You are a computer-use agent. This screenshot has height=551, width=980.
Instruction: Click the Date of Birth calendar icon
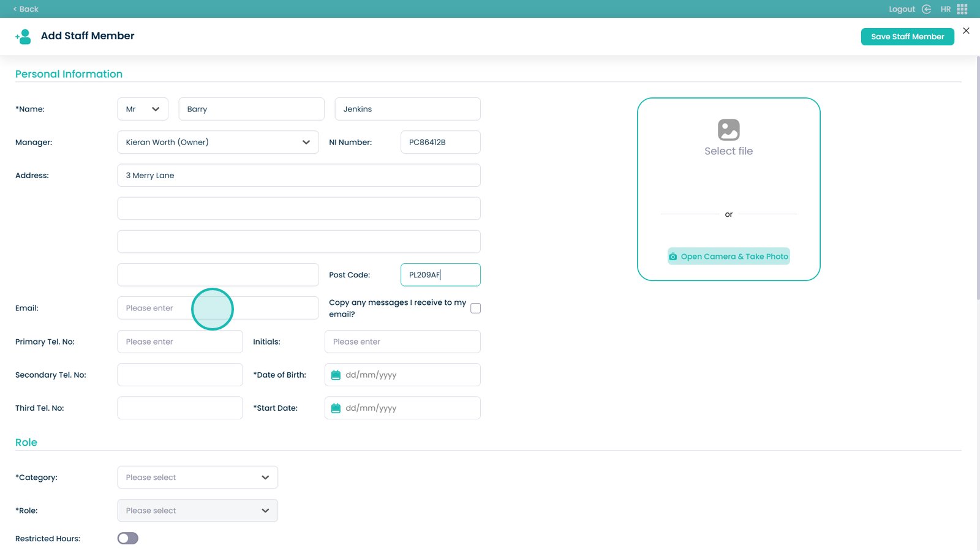336,375
